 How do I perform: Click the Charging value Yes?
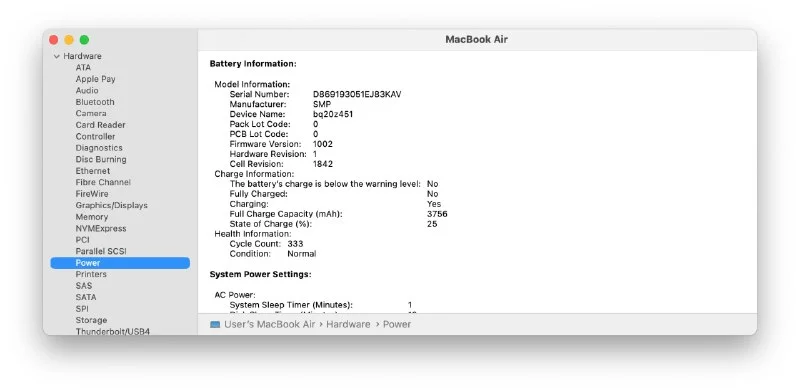point(434,204)
